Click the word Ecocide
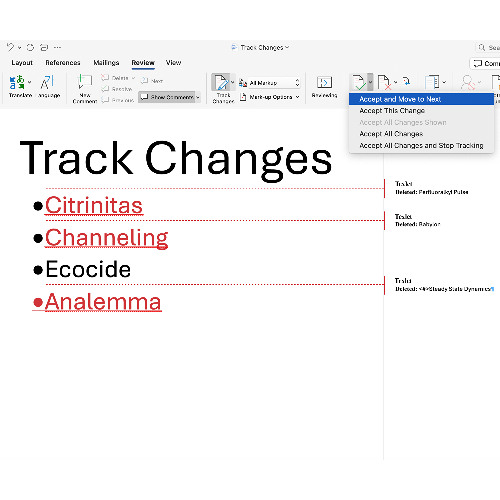This screenshot has height=500, width=500. click(88, 269)
